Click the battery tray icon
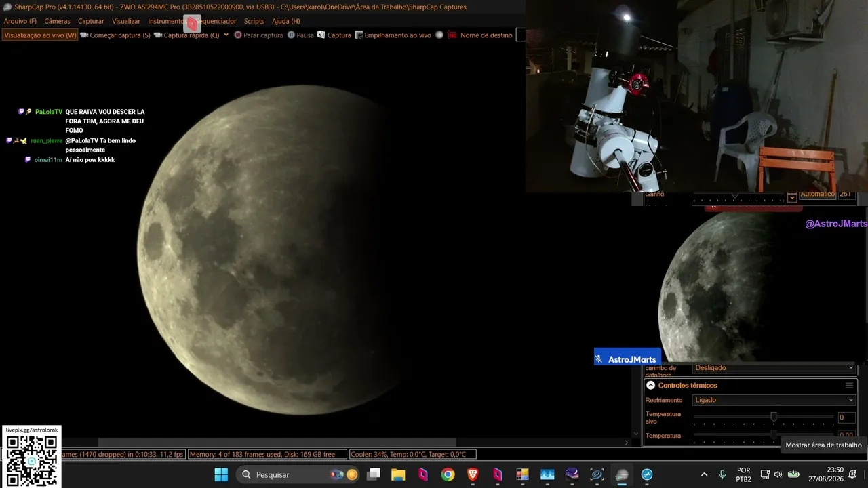This screenshot has width=868, height=488. click(793, 474)
